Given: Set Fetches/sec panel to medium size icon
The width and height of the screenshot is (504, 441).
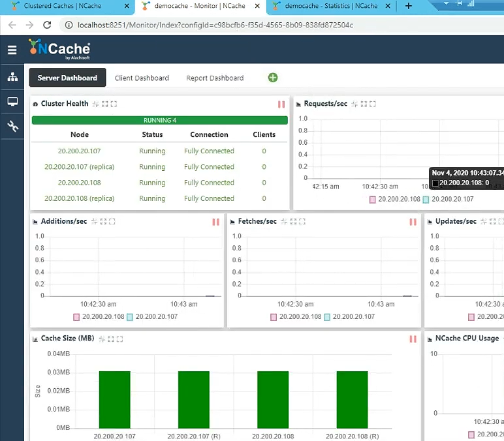Looking at the screenshot, I should click(x=293, y=222).
